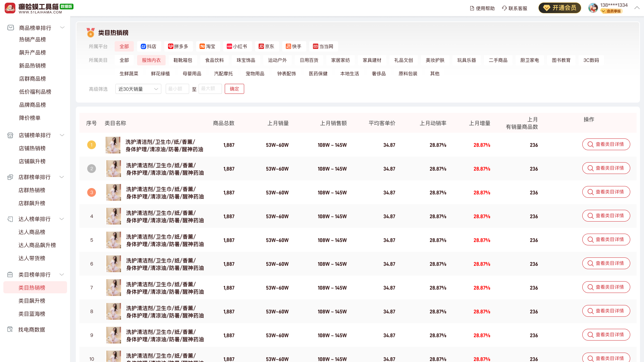
Task: Select the JD 京东 platform icon
Action: point(261,46)
